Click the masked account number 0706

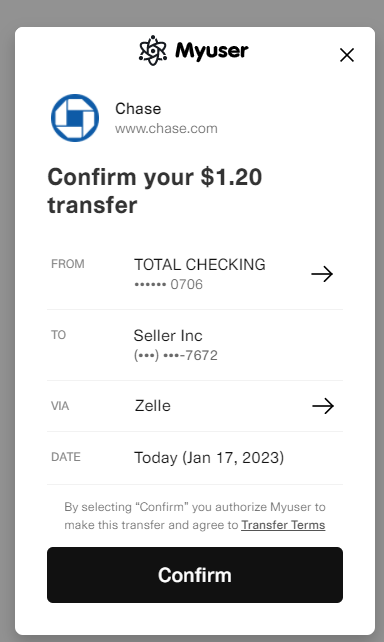coord(169,284)
